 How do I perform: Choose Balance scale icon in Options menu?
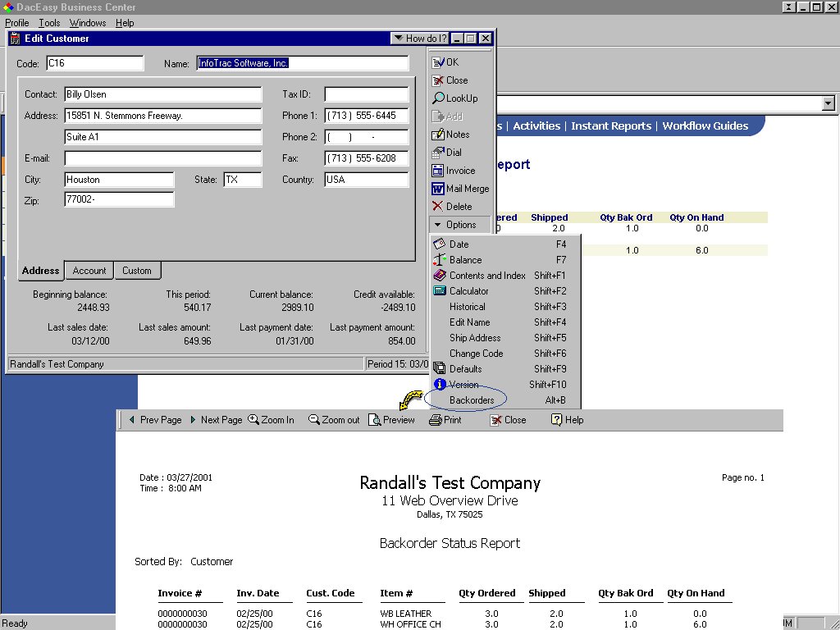click(440, 260)
